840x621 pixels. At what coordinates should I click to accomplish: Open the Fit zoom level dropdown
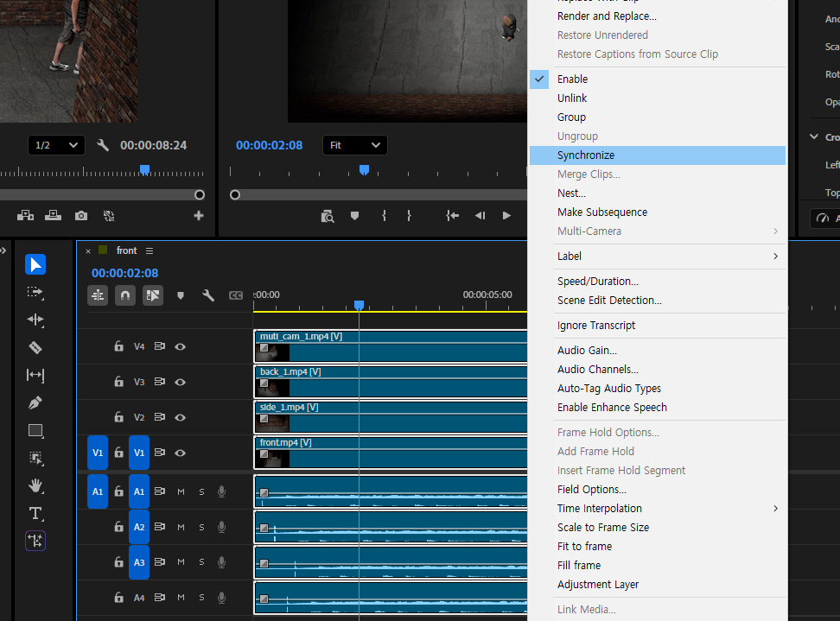[x=354, y=145]
